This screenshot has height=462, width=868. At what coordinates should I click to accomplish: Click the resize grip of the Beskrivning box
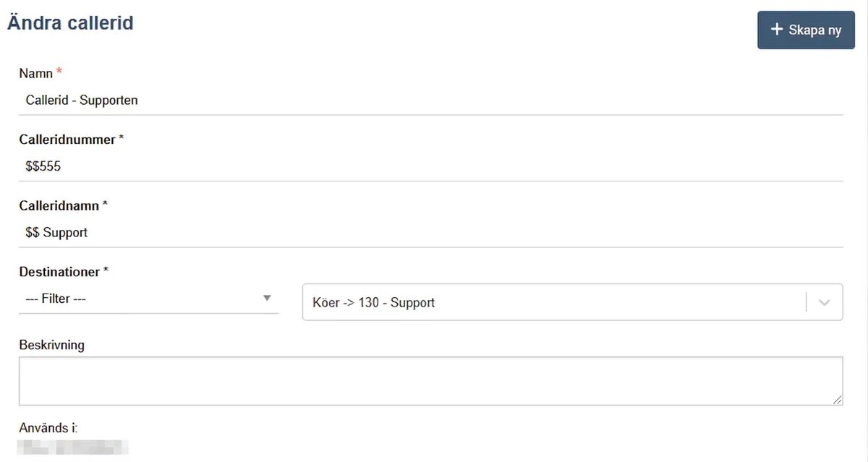coord(837,399)
